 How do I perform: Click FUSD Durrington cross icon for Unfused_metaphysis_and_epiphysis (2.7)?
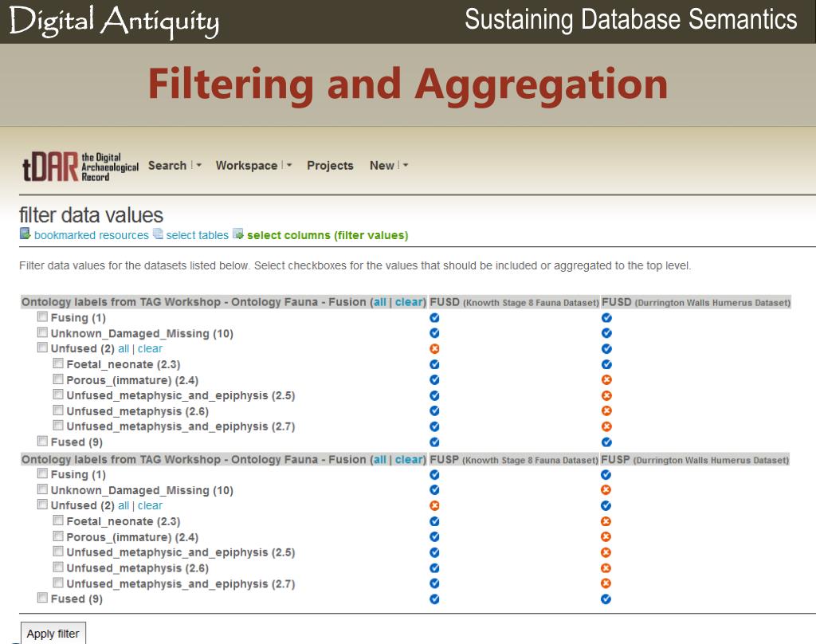click(x=606, y=426)
